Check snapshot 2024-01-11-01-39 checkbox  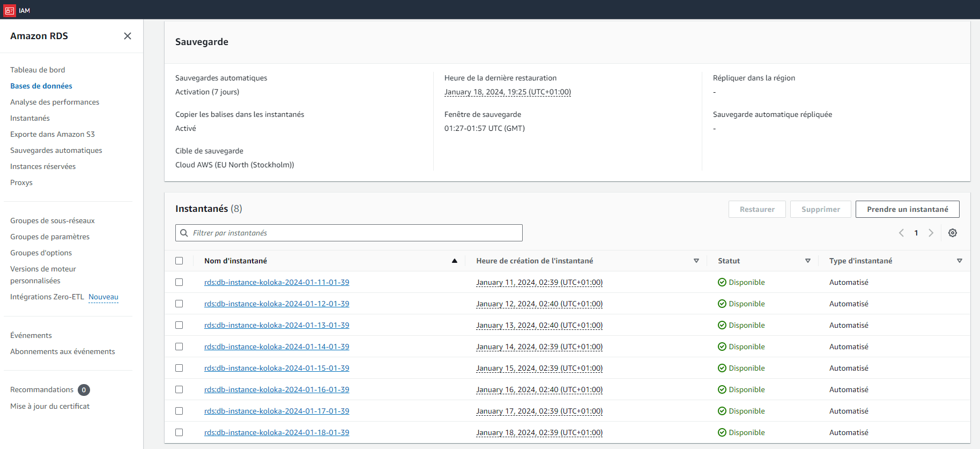point(179,282)
